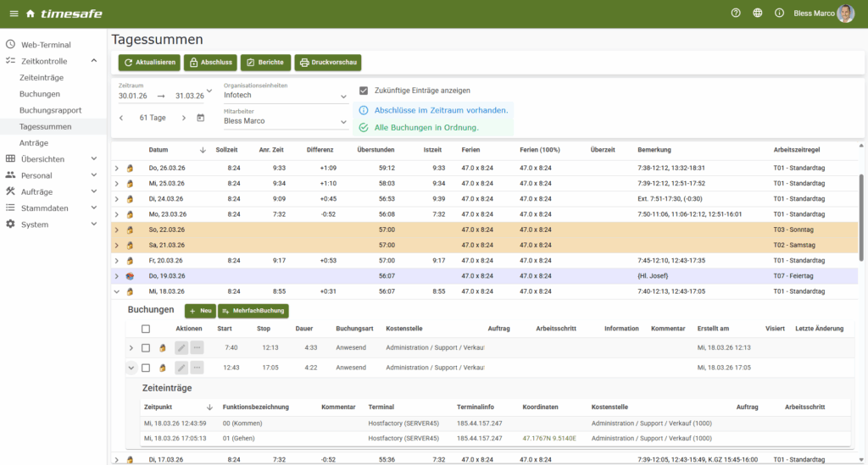This screenshot has height=465, width=868.
Task: Expand the 7:40 booking details
Action: coord(131,348)
